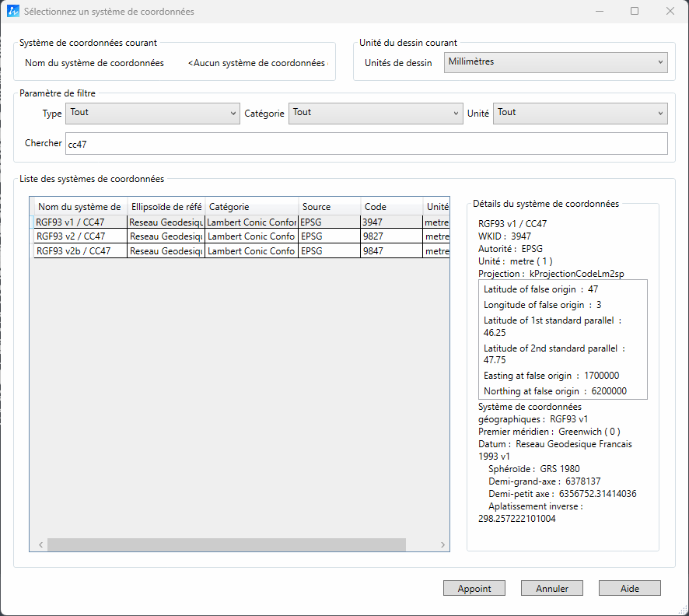Viewport: 689px width, 616px height.
Task: Select the RGF93 v2b / CC47 row
Action: tap(80, 251)
